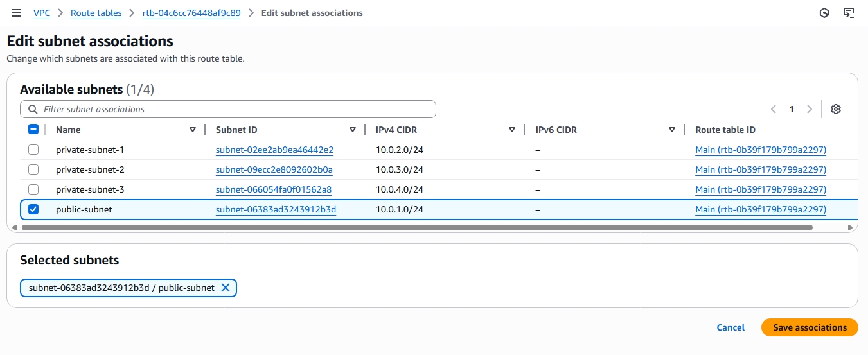868x355 pixels.
Task: Open the hamburger navigation menu
Action: pyautogui.click(x=16, y=13)
